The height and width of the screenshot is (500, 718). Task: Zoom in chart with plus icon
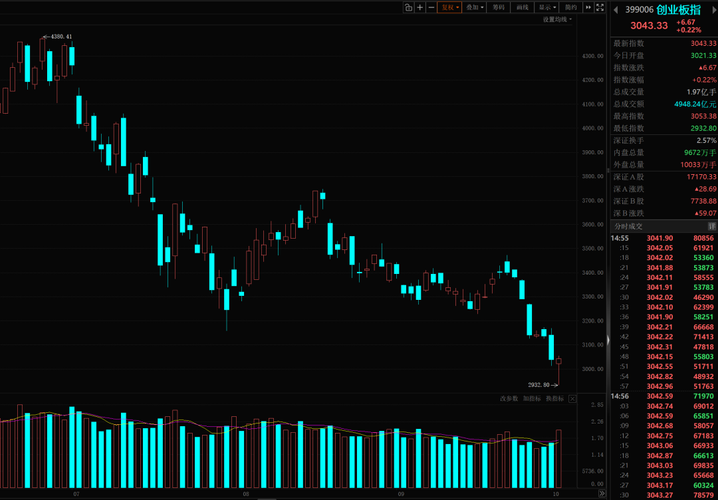tap(420, 7)
